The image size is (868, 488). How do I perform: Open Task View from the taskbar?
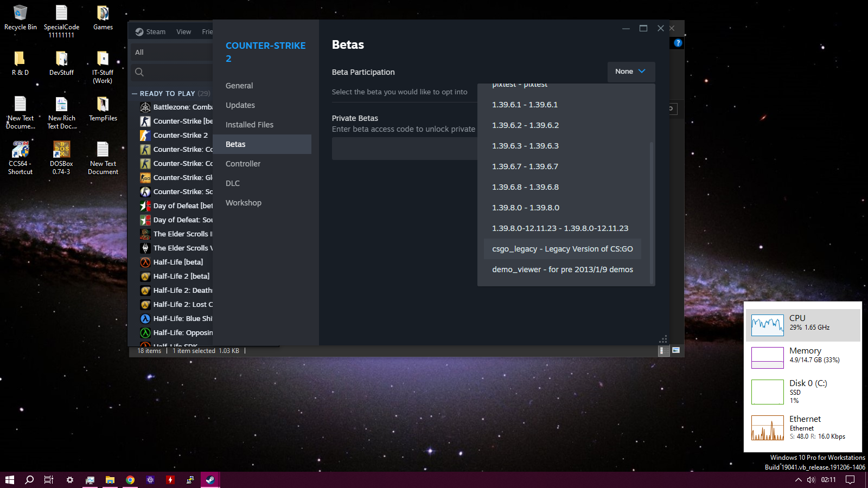49,480
